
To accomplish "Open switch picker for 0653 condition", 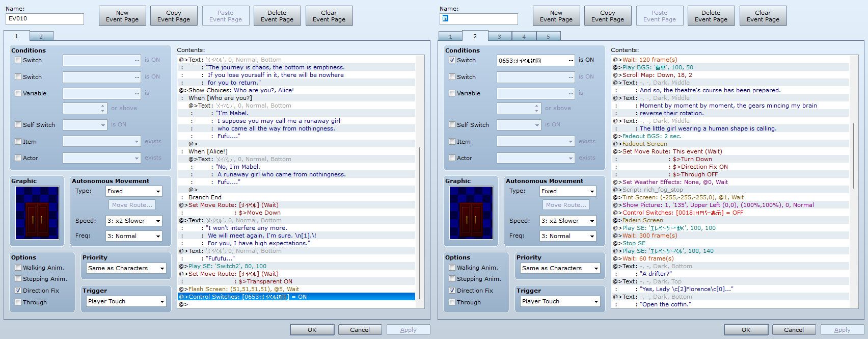I will [x=571, y=61].
